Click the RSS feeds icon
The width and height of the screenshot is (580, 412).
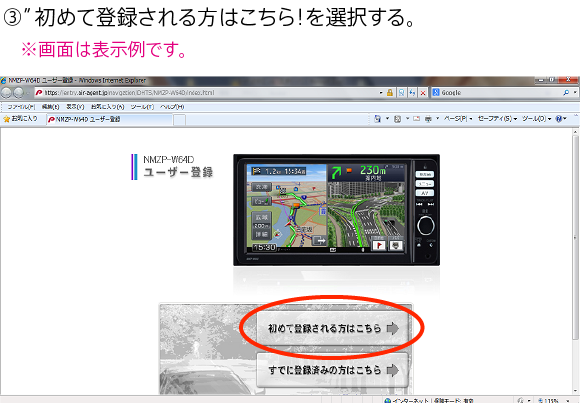pos(398,119)
